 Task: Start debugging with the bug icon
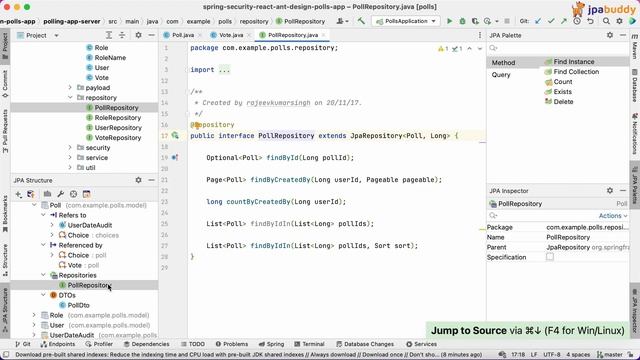point(462,21)
